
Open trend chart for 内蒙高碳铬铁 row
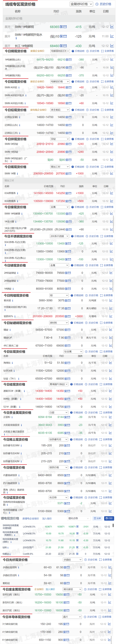point(110,475)
